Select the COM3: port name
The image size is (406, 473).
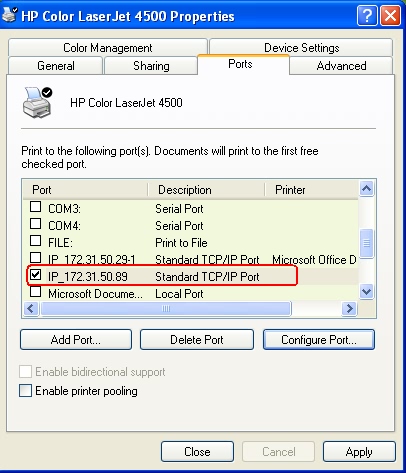click(x=64, y=209)
